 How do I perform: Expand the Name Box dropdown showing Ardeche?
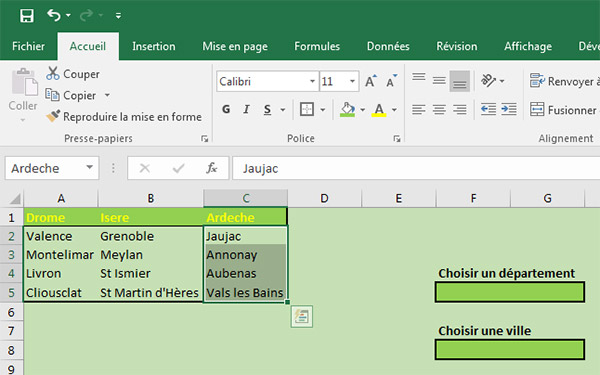pos(90,168)
